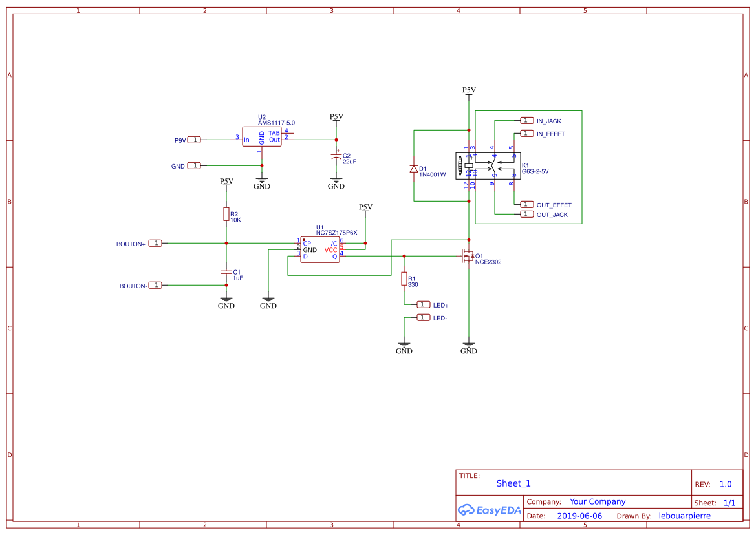This screenshot has width=756, height=535.
Task: Click the 1uF capacitor C1 symbol
Action: (226, 273)
